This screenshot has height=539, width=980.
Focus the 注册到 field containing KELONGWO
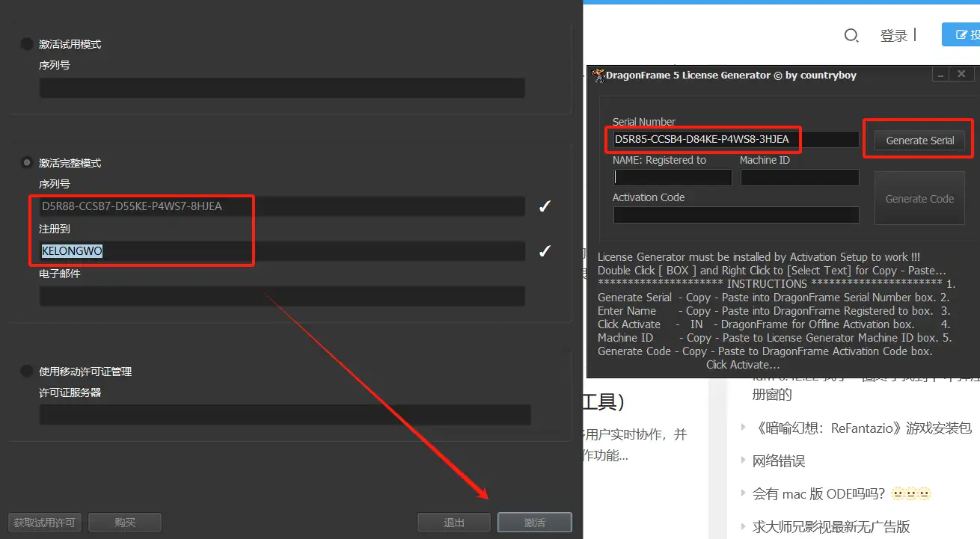[x=282, y=251]
